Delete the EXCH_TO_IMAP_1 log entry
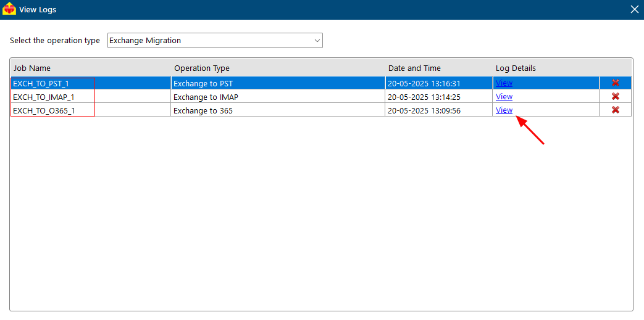 [x=615, y=96]
